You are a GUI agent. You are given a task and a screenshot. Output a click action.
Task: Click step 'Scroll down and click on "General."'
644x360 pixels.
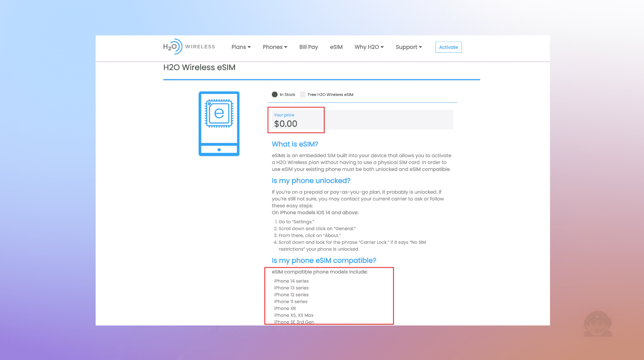[317, 229]
